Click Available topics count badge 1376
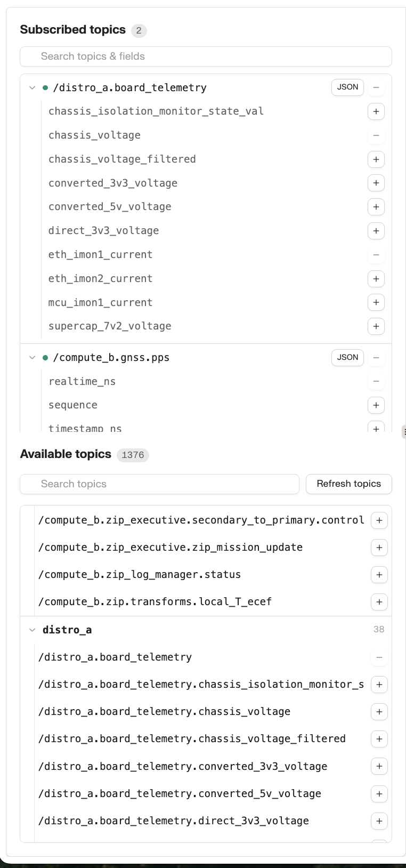406x868 pixels. [133, 455]
